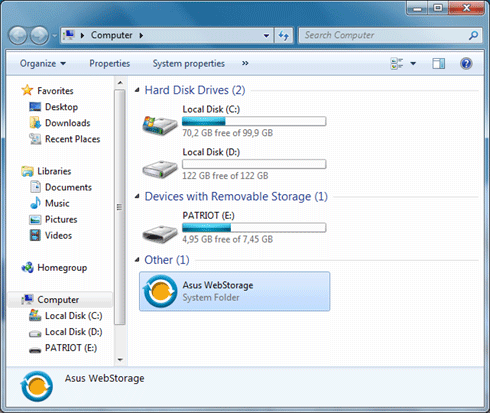Expand the arrow after Computer breadcrumb
This screenshot has height=413, width=490.
141,35
